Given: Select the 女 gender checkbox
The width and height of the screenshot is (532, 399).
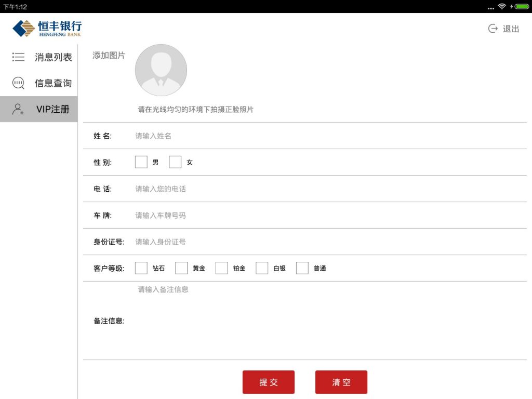Looking at the screenshot, I should [x=175, y=162].
